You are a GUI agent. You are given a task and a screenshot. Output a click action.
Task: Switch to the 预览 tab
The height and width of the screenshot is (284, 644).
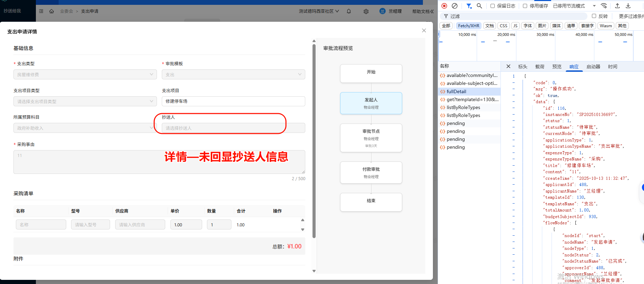point(557,67)
